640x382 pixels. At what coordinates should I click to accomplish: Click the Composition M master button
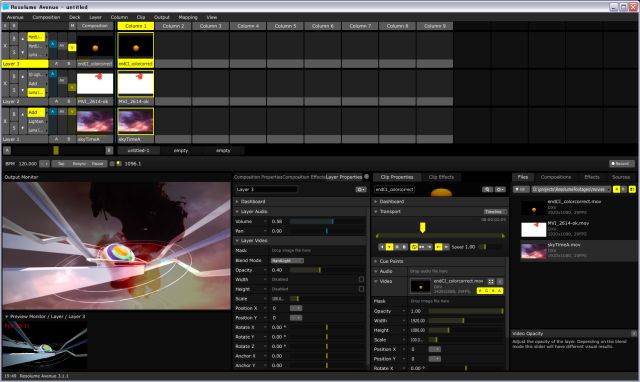point(72,26)
